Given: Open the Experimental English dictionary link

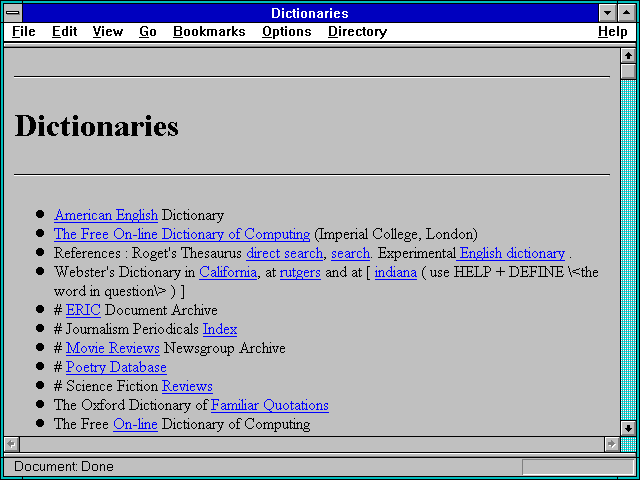Looking at the screenshot, I should tap(511, 253).
